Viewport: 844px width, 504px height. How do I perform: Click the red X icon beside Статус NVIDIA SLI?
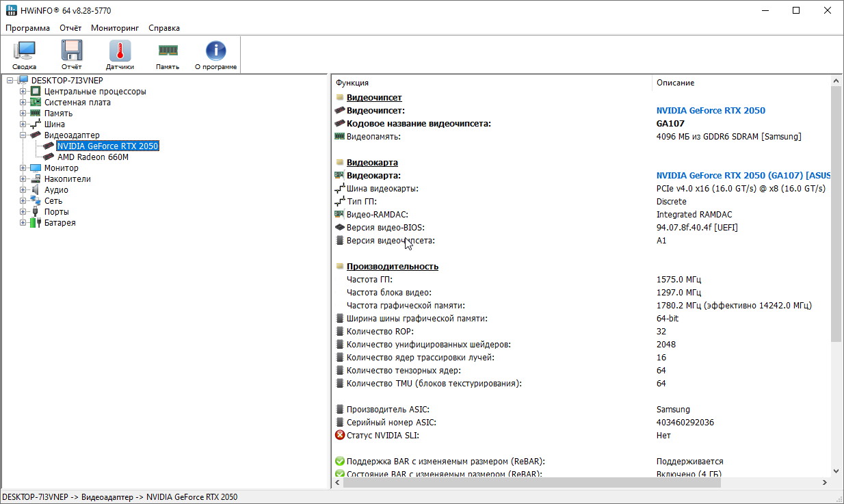pyautogui.click(x=339, y=436)
